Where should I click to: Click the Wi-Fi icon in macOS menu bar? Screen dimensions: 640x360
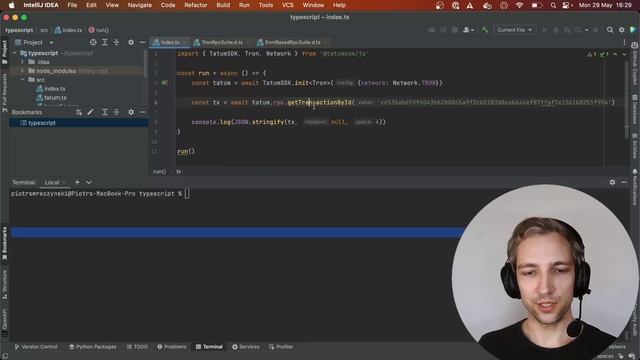pyautogui.click(x=519, y=5)
